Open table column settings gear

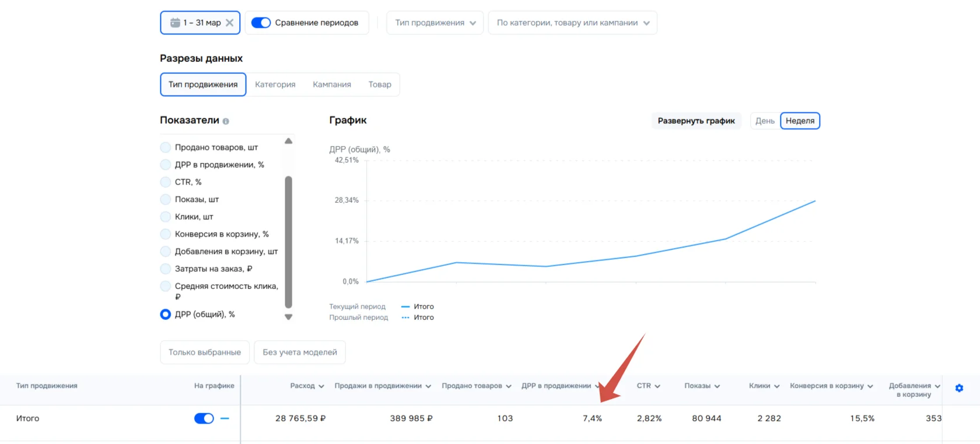tap(959, 388)
